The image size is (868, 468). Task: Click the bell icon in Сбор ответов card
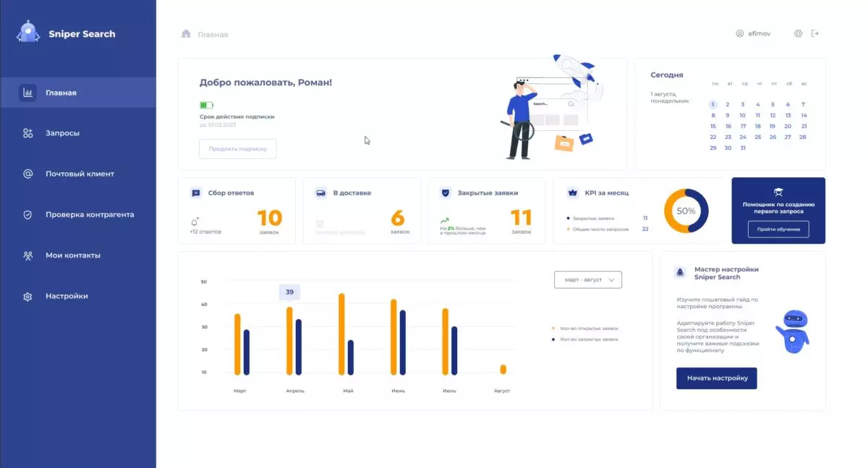click(x=195, y=222)
